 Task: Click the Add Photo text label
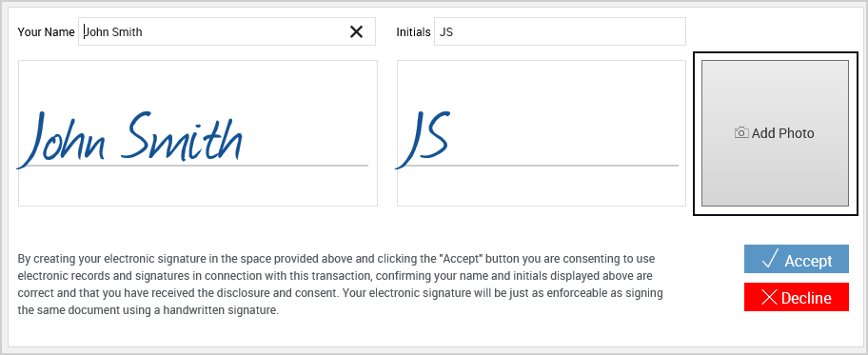tap(782, 133)
